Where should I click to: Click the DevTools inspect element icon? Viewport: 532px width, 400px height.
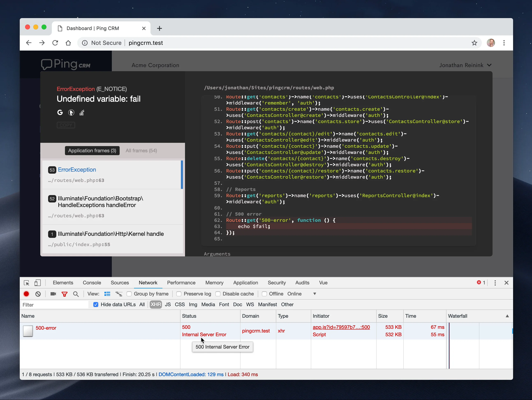[x=27, y=283]
